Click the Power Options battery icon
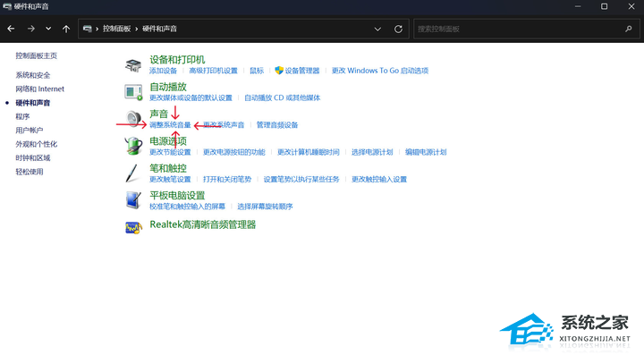The width and height of the screenshot is (644, 355). pyautogui.click(x=133, y=146)
